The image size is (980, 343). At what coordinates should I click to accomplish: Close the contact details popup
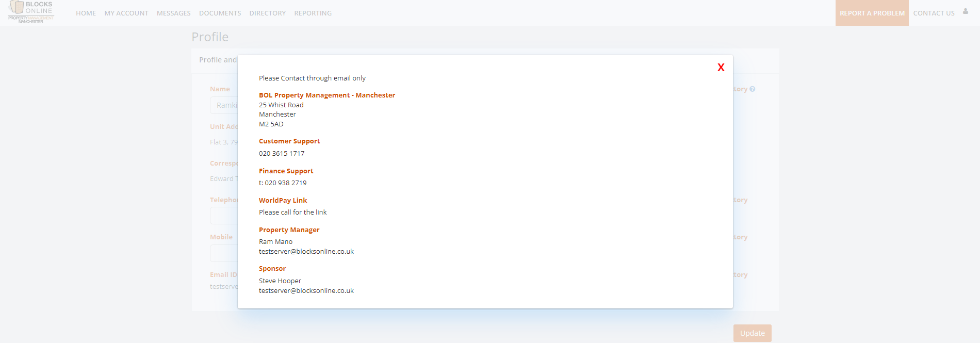(x=721, y=68)
